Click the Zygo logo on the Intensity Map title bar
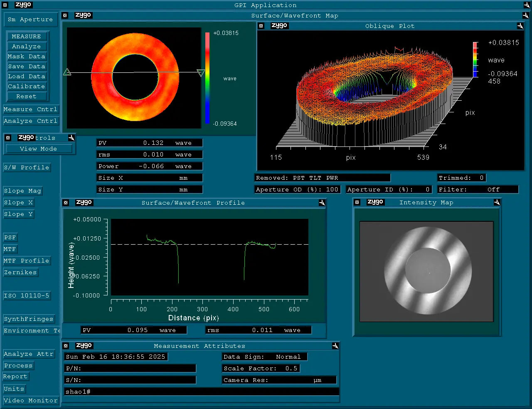Screen dimensions: 532x409 pos(375,202)
